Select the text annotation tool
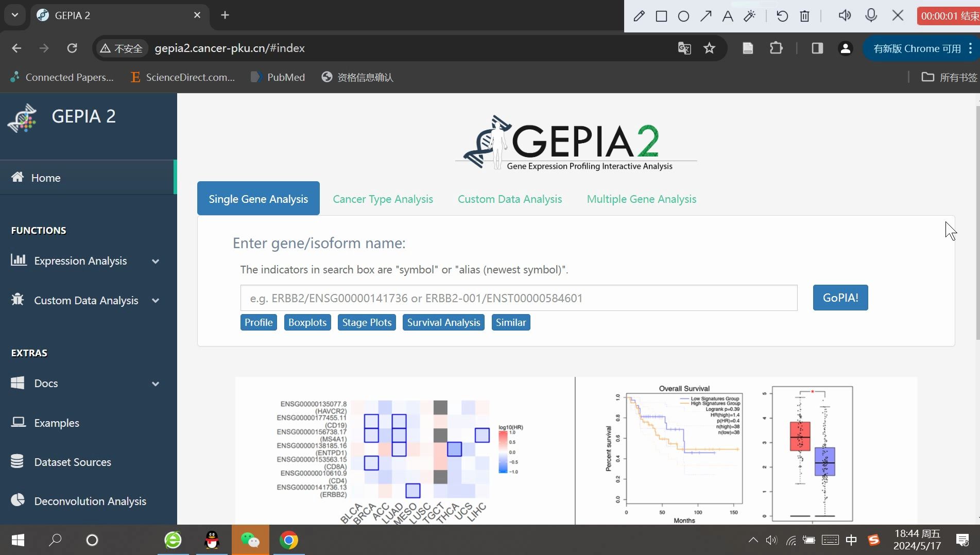The image size is (980, 555). [x=728, y=16]
